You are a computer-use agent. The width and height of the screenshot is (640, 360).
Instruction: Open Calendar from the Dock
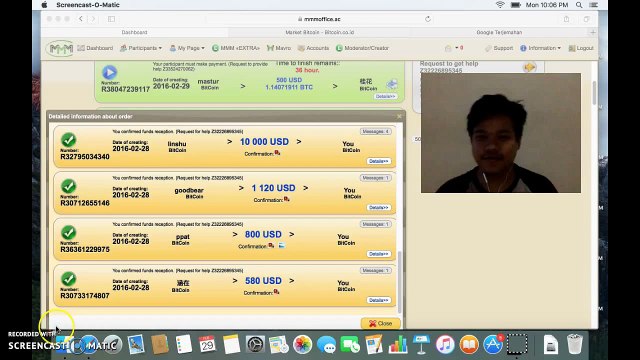[x=207, y=344]
